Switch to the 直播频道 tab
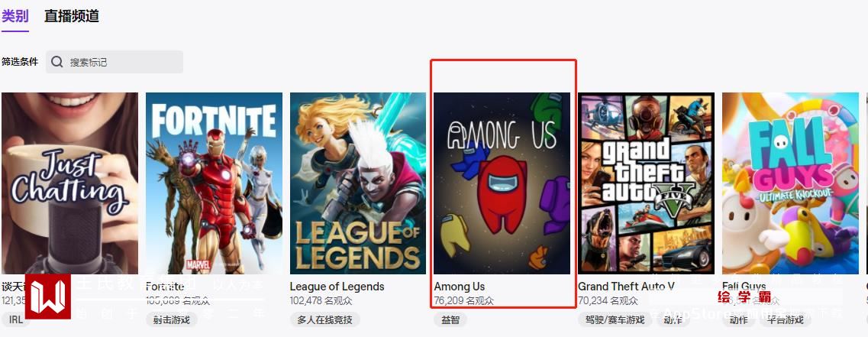The image size is (868, 337). pyautogui.click(x=72, y=16)
